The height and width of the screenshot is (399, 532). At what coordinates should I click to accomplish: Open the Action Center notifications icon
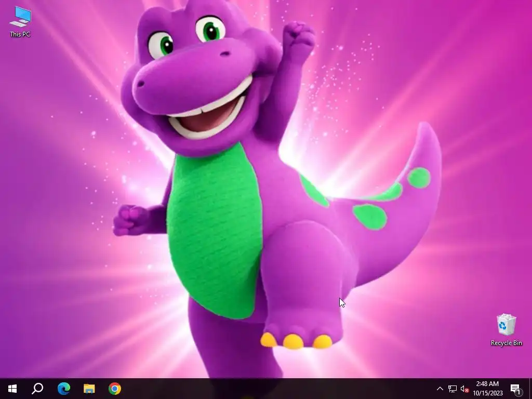(x=516, y=389)
